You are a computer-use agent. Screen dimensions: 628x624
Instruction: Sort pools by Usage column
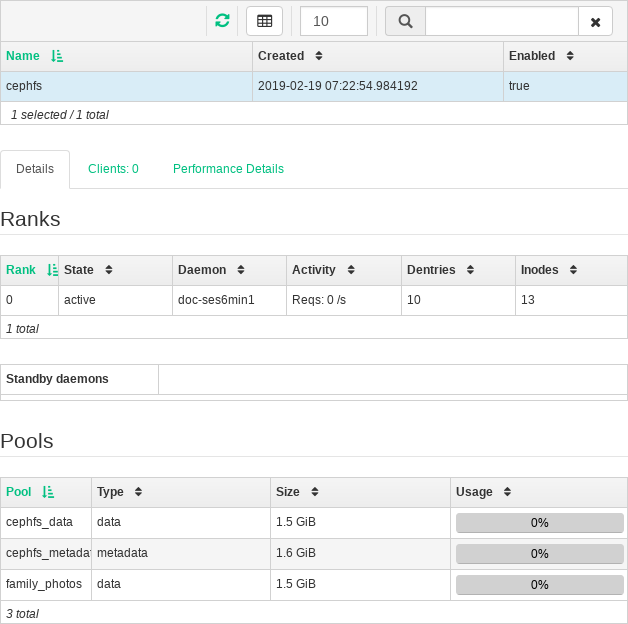(x=508, y=492)
